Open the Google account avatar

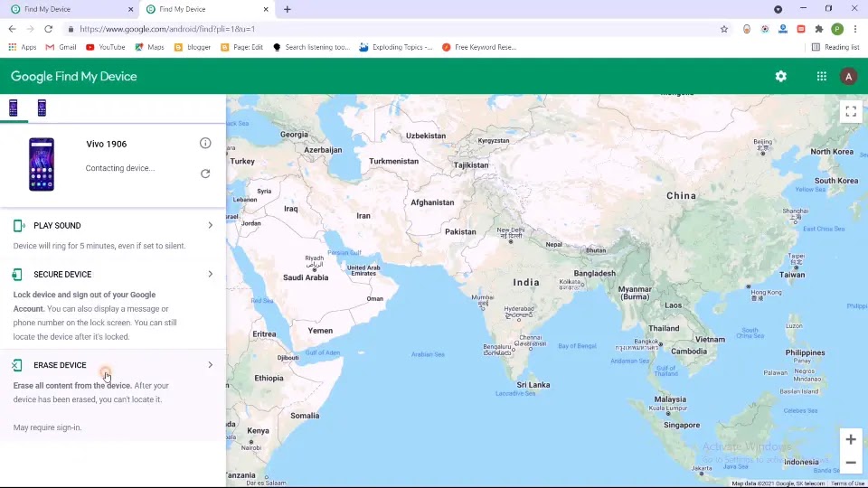click(x=848, y=76)
